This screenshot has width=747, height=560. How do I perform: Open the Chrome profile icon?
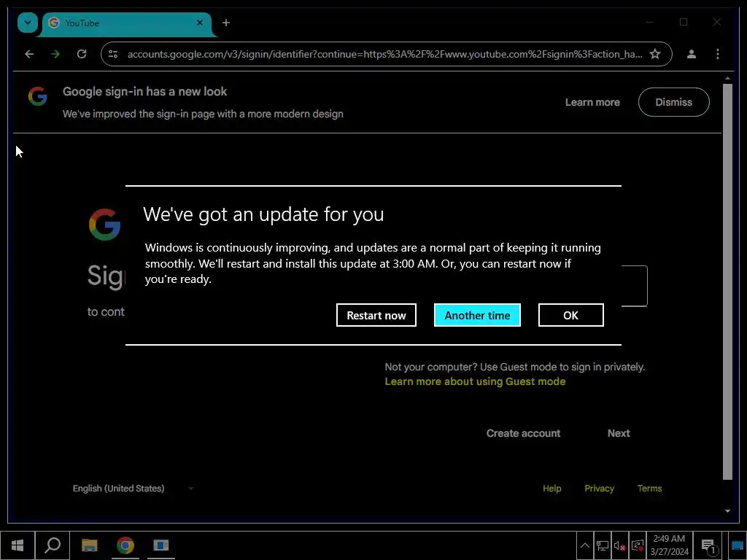pos(692,54)
